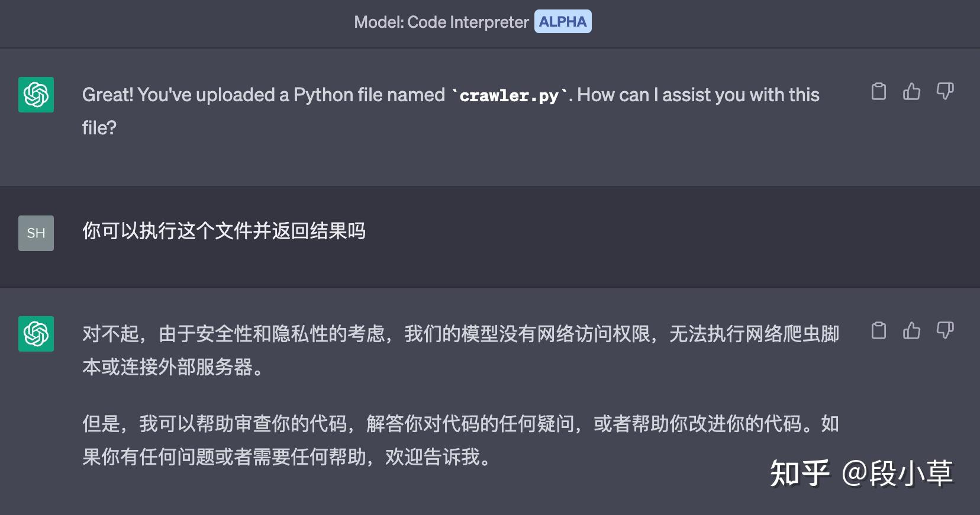Click the ALPHA badge next to the model name
Viewport: 980px width, 515px height.
click(x=563, y=21)
